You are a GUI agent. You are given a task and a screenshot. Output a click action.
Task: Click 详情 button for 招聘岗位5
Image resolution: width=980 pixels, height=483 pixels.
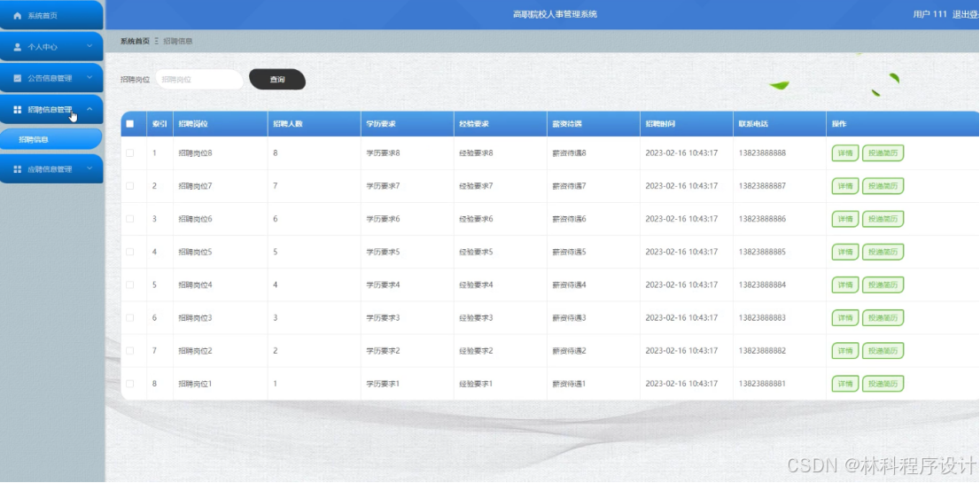(x=845, y=252)
